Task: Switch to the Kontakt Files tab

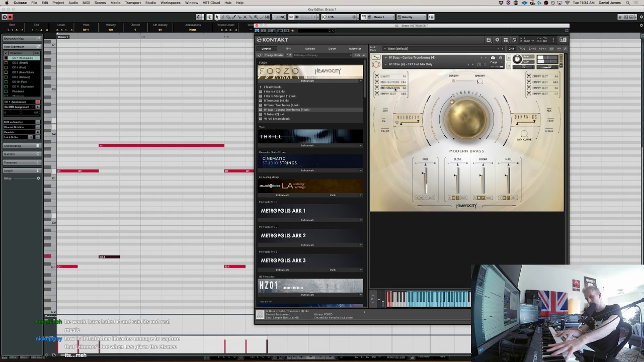Action: point(288,49)
